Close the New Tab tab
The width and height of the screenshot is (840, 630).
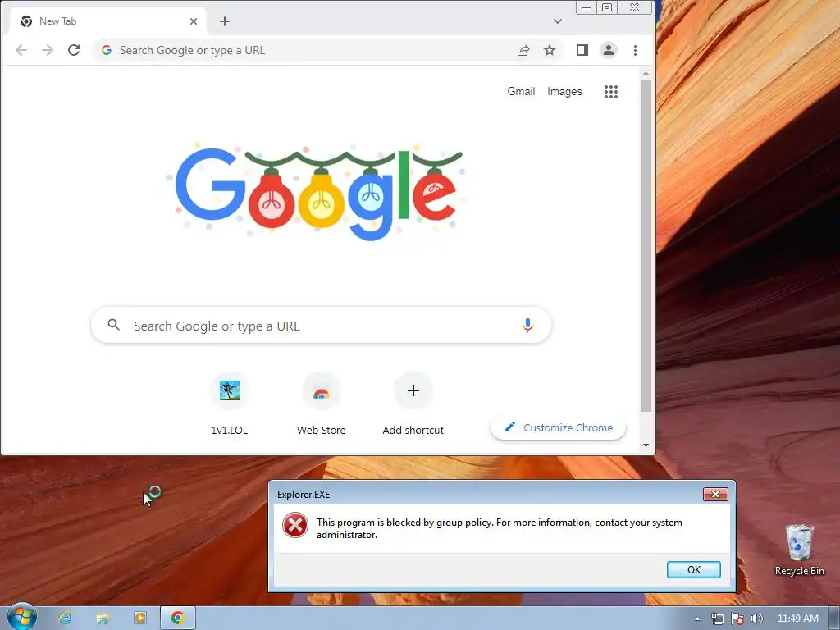(194, 21)
